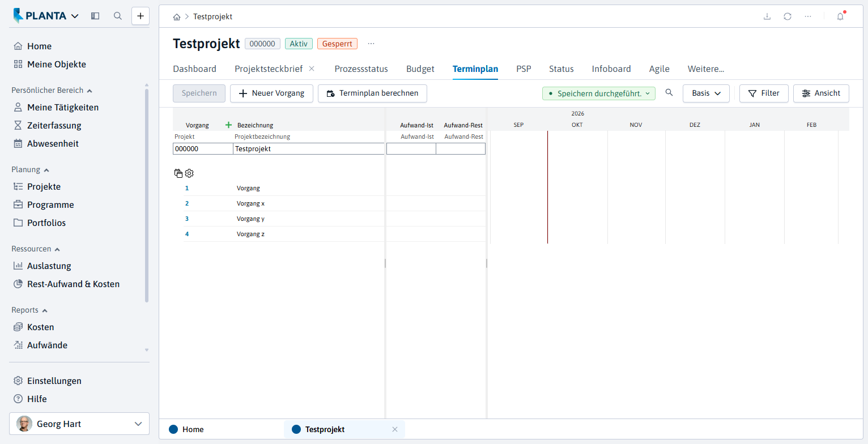Open the three-dot menu in top bar
Image resolution: width=868 pixels, height=444 pixels.
pyautogui.click(x=808, y=16)
